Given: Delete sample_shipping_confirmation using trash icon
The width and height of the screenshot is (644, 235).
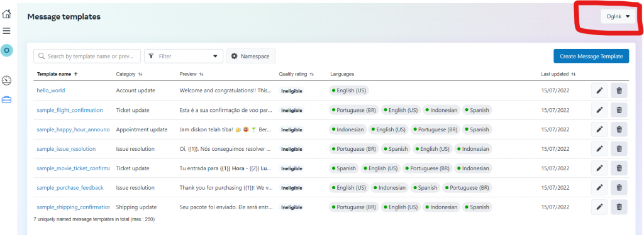Looking at the screenshot, I should (x=619, y=207).
